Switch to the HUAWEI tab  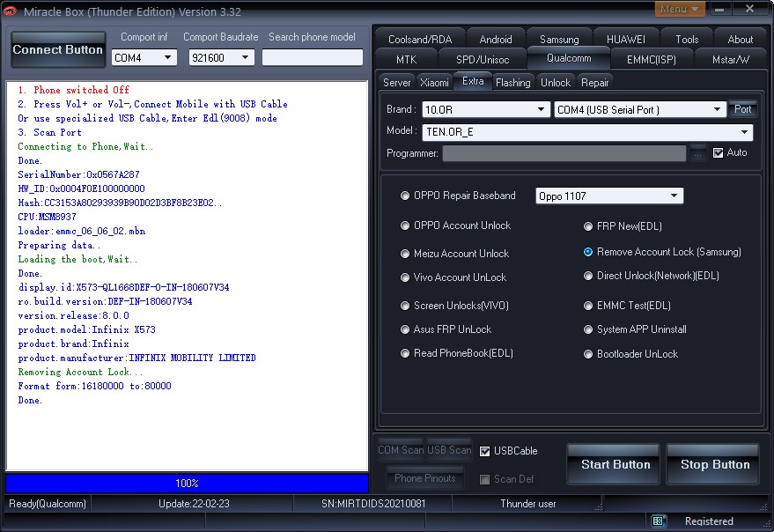(x=626, y=39)
